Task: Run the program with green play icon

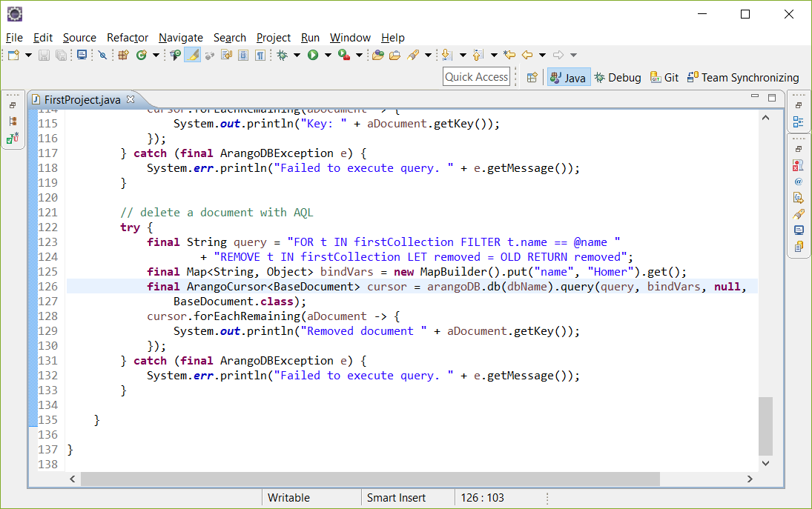Action: point(313,55)
